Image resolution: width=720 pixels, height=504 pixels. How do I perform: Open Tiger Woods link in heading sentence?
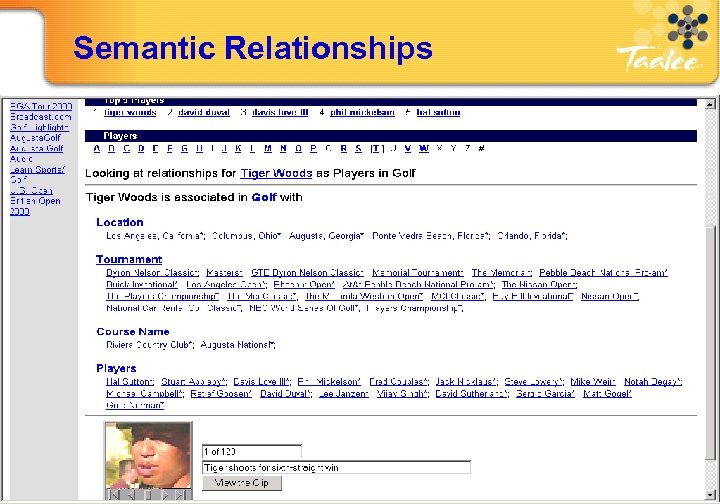click(276, 174)
